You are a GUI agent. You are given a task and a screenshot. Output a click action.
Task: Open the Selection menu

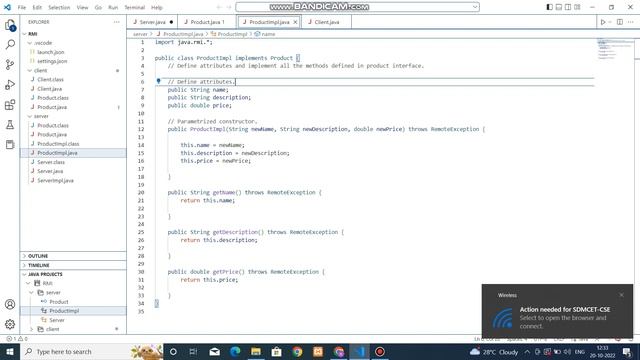(x=59, y=7)
